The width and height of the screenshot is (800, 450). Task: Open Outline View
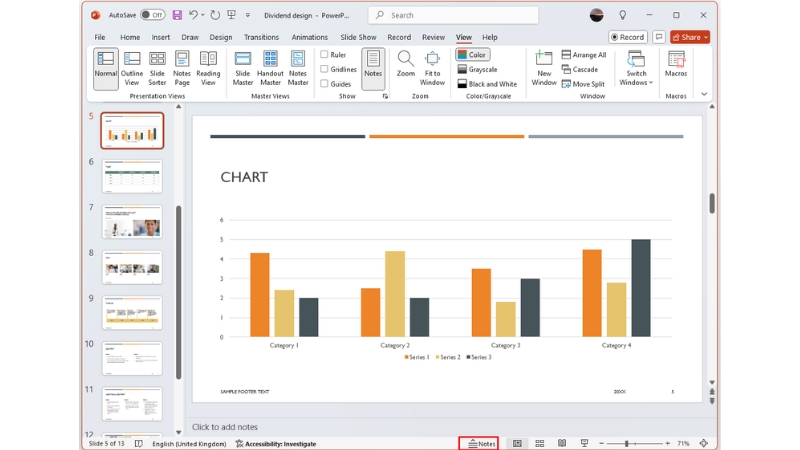pyautogui.click(x=132, y=68)
